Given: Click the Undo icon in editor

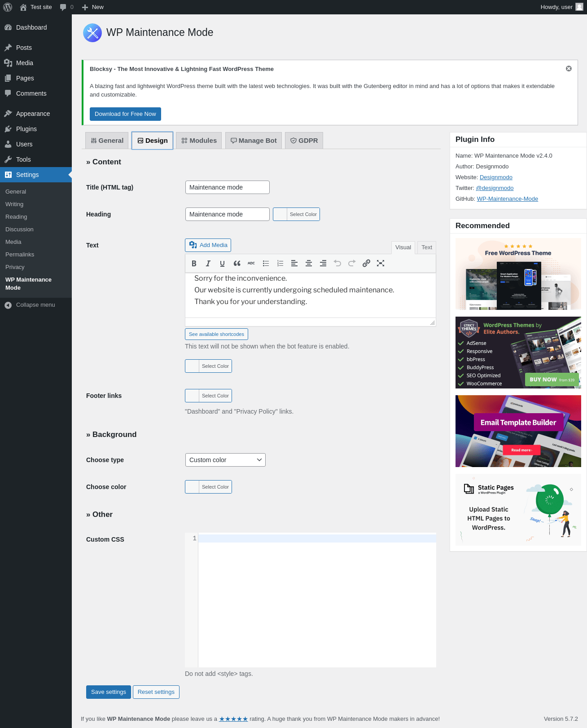Looking at the screenshot, I should click(337, 264).
